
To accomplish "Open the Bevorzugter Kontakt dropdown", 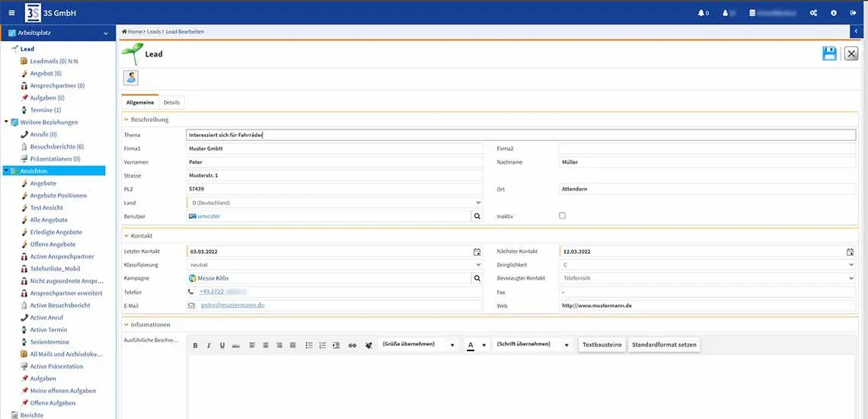I will (x=707, y=278).
